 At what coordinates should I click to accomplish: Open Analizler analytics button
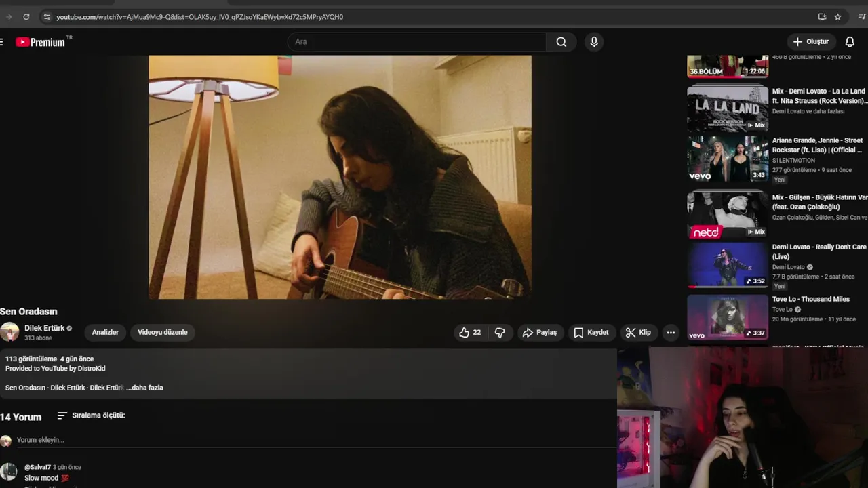105,332
